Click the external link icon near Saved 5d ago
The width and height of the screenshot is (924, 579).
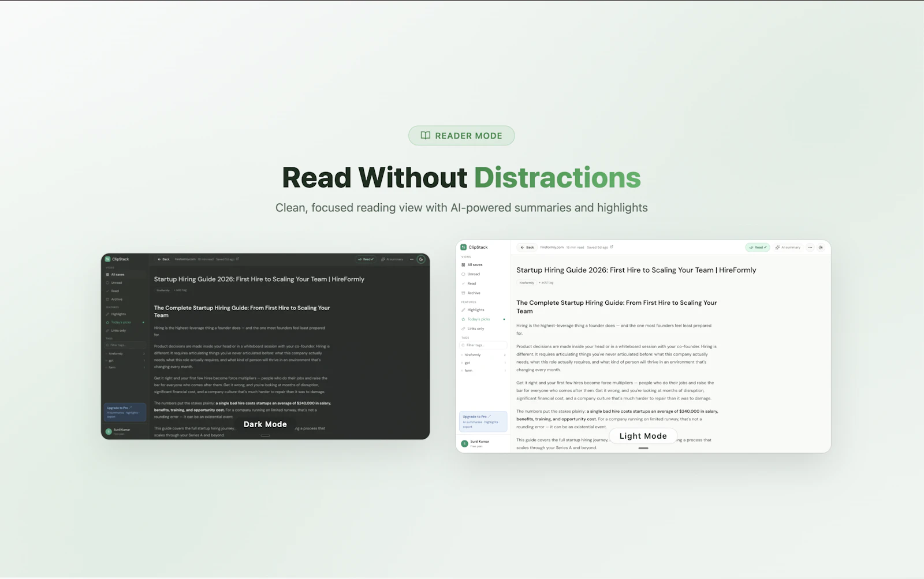pos(611,247)
